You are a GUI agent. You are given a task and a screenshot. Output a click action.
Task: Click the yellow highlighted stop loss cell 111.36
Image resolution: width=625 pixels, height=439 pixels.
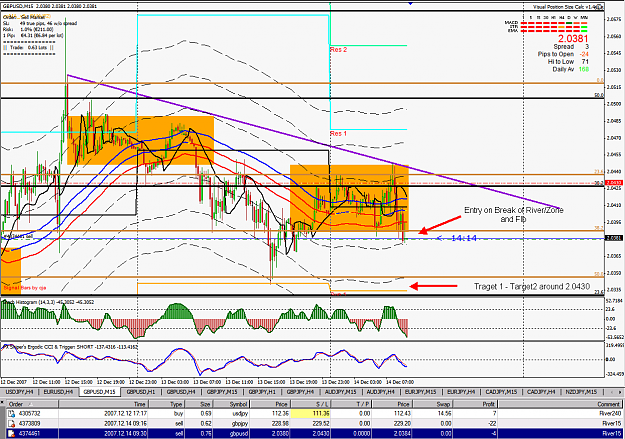311,413
